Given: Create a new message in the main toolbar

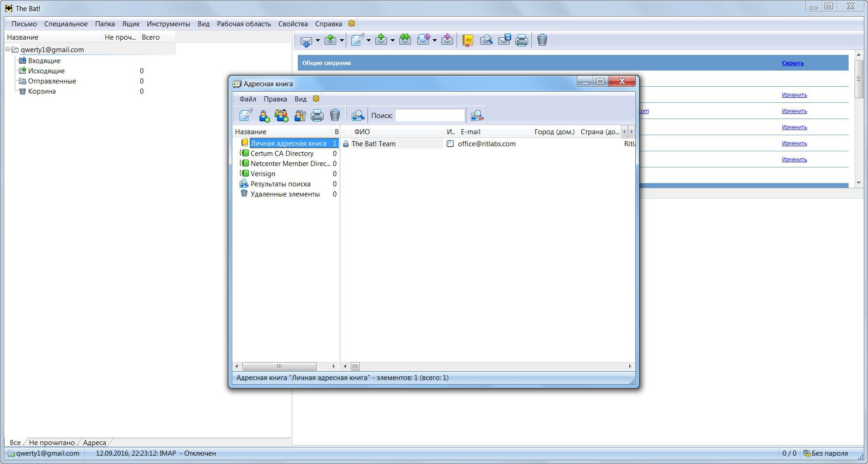Looking at the screenshot, I should tap(357, 40).
